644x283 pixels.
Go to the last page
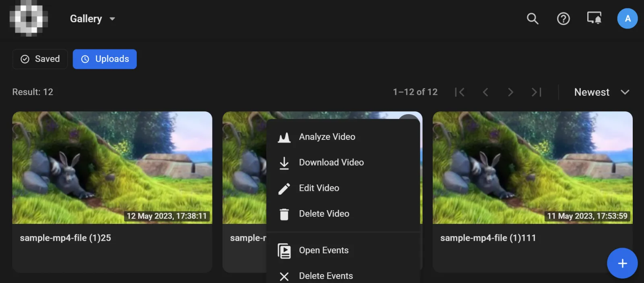tap(536, 92)
